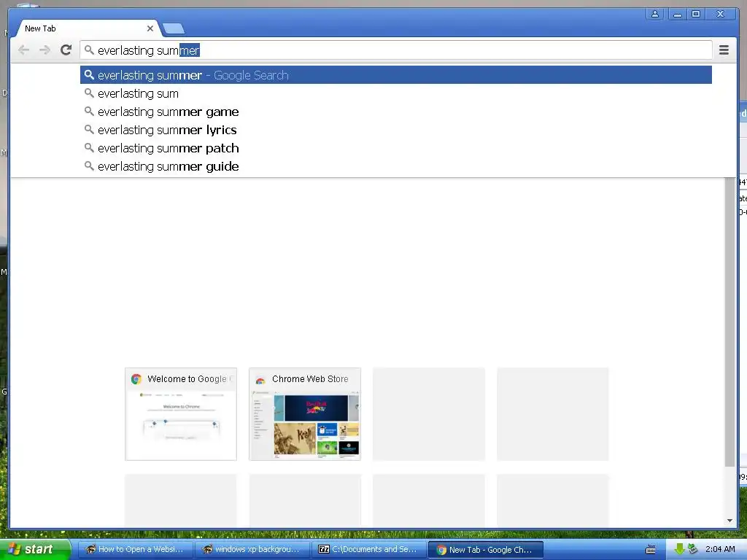This screenshot has height=560, width=747.
Task: Pick the everlasting summer game suggestion
Action: (396, 112)
